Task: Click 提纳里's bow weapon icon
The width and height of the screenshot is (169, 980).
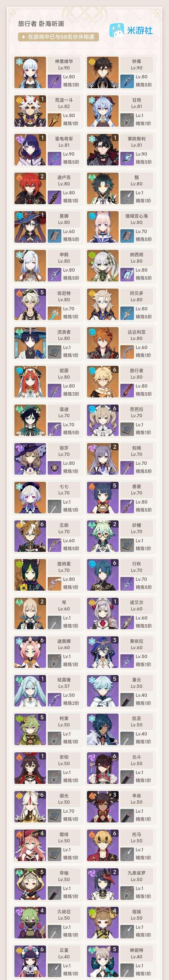Action: 54,584
